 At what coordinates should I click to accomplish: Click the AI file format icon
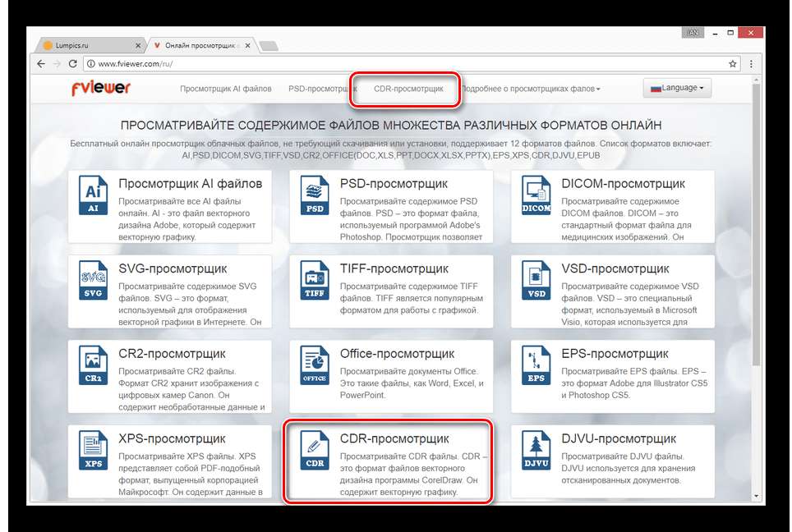(x=93, y=195)
